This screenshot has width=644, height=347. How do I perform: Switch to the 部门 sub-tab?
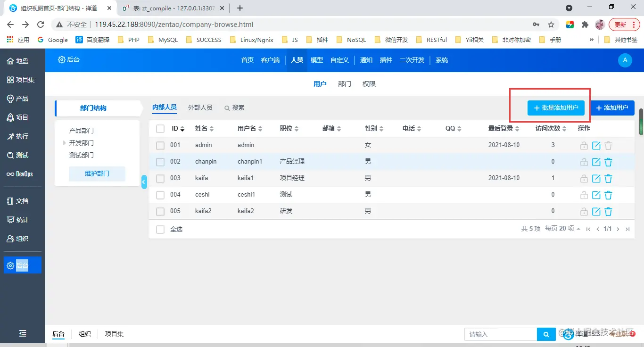tap(345, 84)
